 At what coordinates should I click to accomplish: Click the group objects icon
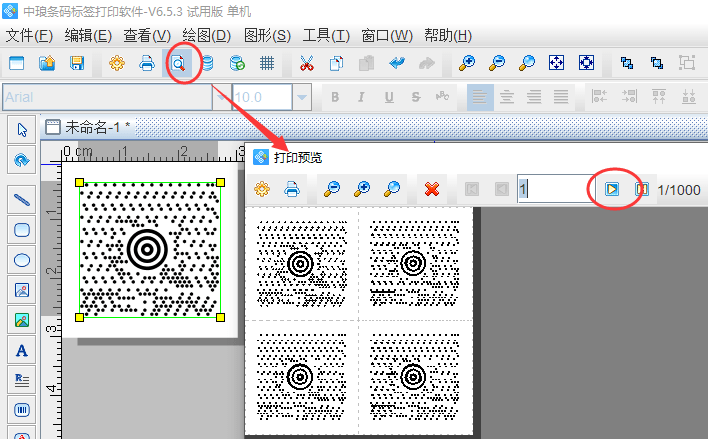[x=687, y=63]
